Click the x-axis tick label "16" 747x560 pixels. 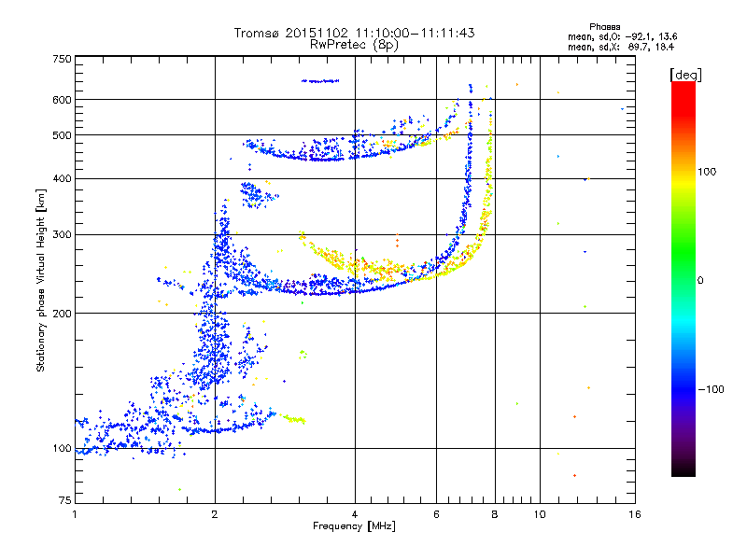[635, 514]
